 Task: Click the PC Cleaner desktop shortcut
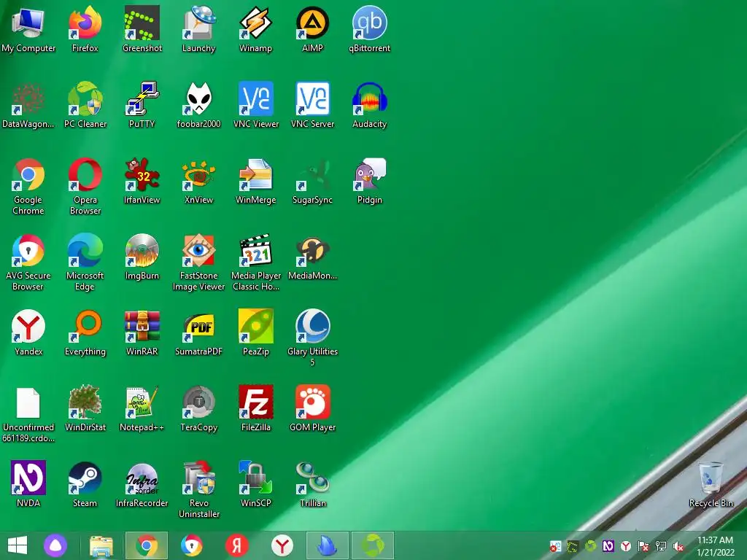click(x=85, y=105)
